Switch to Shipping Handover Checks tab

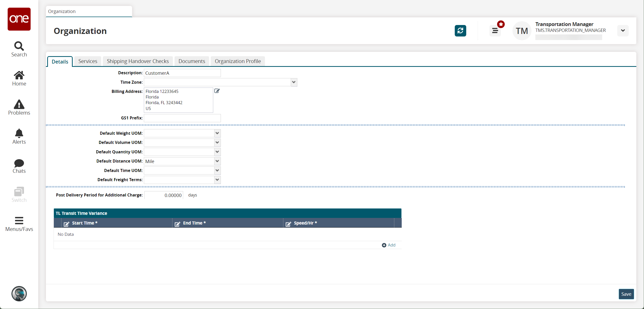pos(138,61)
